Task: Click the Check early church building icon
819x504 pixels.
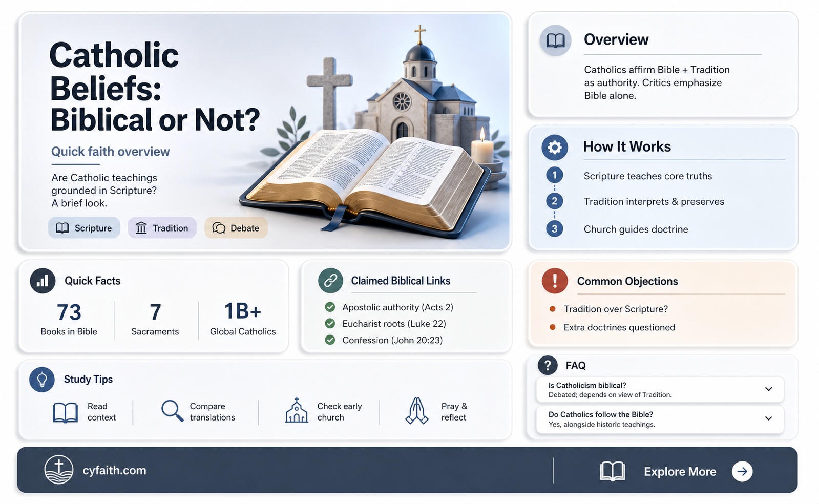Action: [x=297, y=410]
